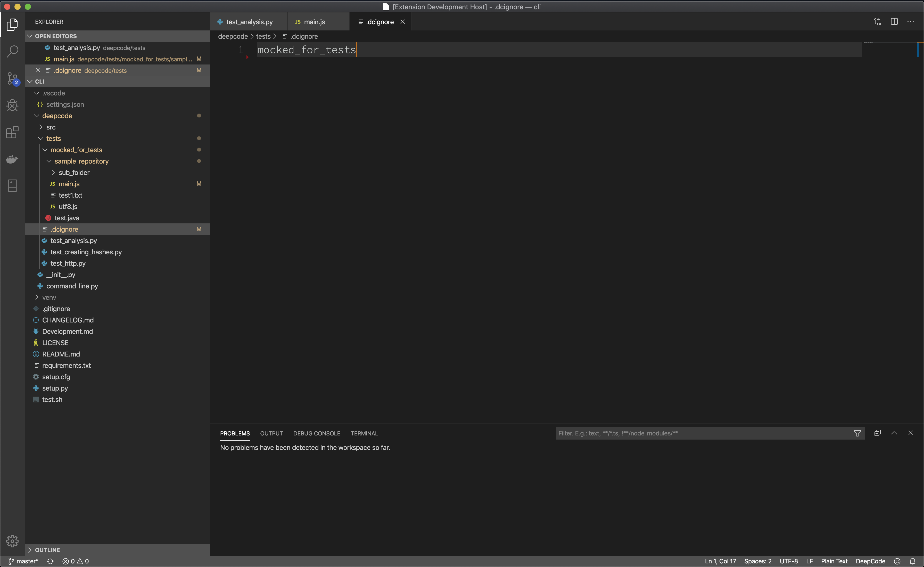Click the notifications bell in status bar

[x=912, y=561]
